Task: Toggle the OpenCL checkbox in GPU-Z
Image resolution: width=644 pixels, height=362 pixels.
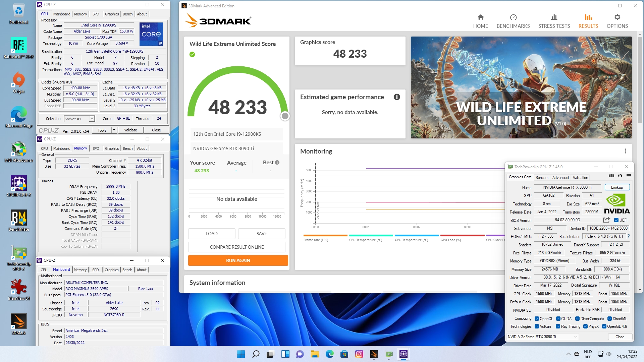Action: point(537,319)
